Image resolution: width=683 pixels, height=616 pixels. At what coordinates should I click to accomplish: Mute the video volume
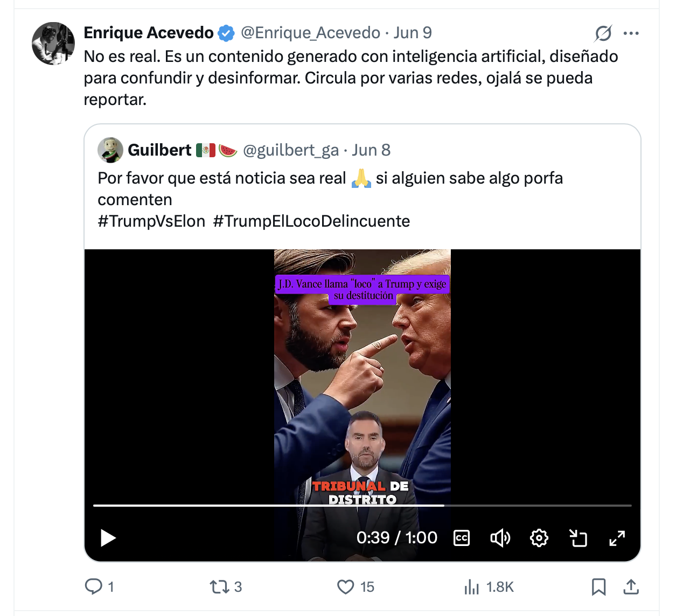tap(500, 538)
